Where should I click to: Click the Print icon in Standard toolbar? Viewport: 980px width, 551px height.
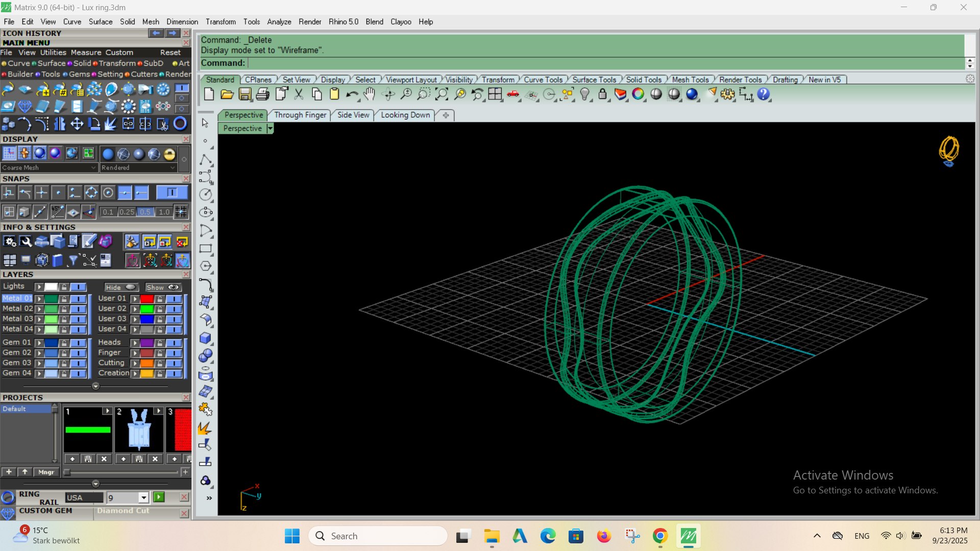click(263, 94)
